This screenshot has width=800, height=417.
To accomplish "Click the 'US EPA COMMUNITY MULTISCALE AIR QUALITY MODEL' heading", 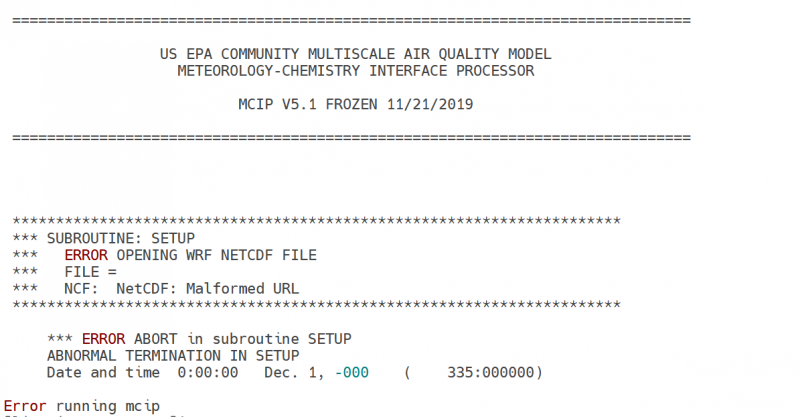I will click(x=355, y=54).
